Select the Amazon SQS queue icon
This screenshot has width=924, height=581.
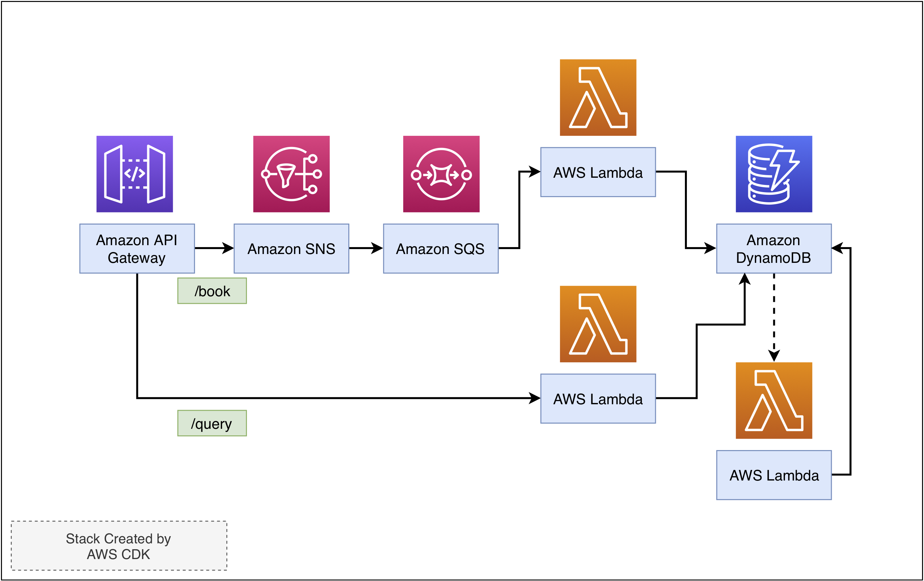point(441,173)
